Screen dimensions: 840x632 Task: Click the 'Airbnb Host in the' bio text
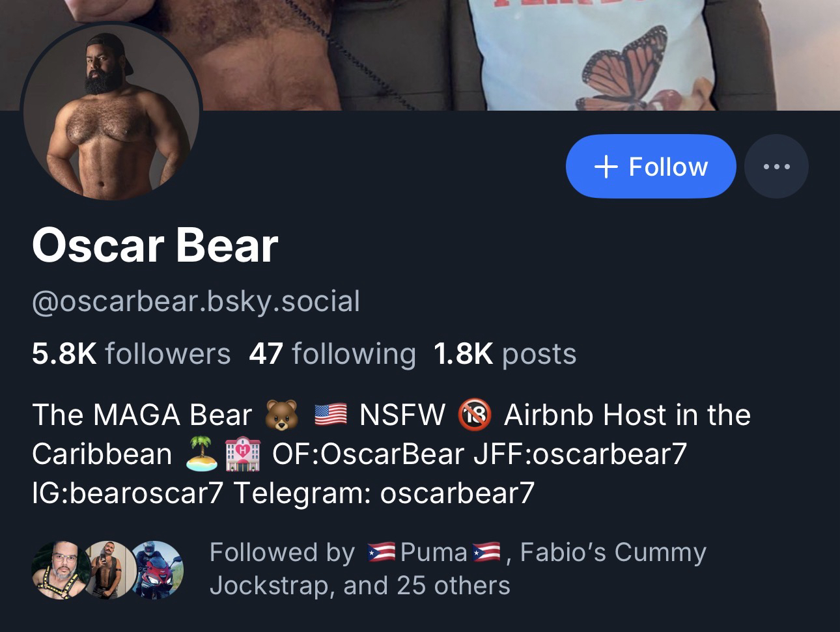627,415
